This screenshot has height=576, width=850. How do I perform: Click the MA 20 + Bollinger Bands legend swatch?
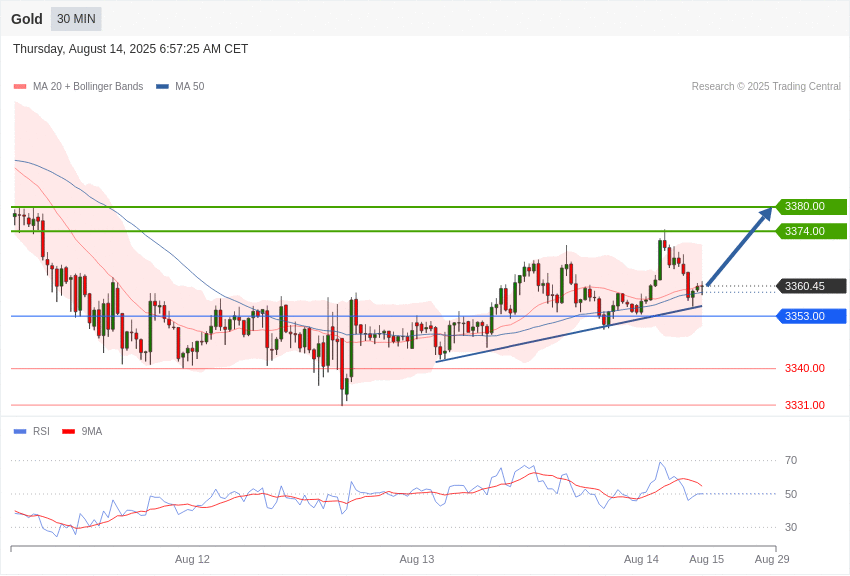20,87
